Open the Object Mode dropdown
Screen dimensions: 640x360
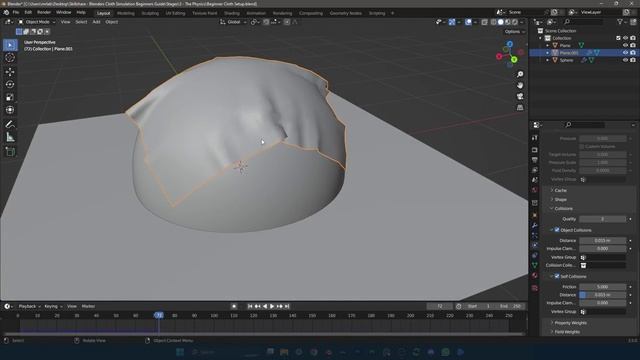37,22
